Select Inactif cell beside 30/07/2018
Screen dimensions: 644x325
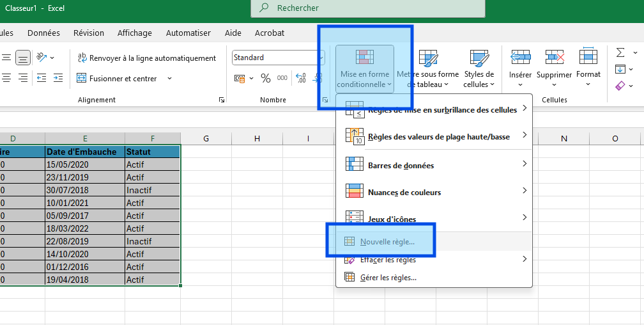152,189
